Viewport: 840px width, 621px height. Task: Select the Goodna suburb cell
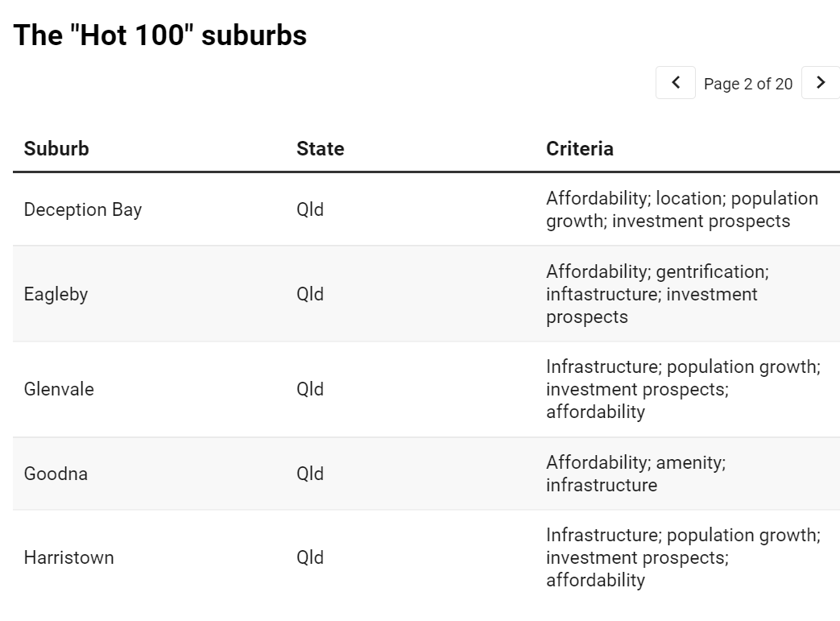[56, 474]
